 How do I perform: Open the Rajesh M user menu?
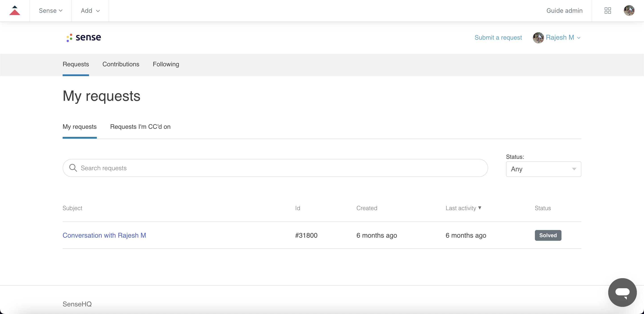point(563,38)
